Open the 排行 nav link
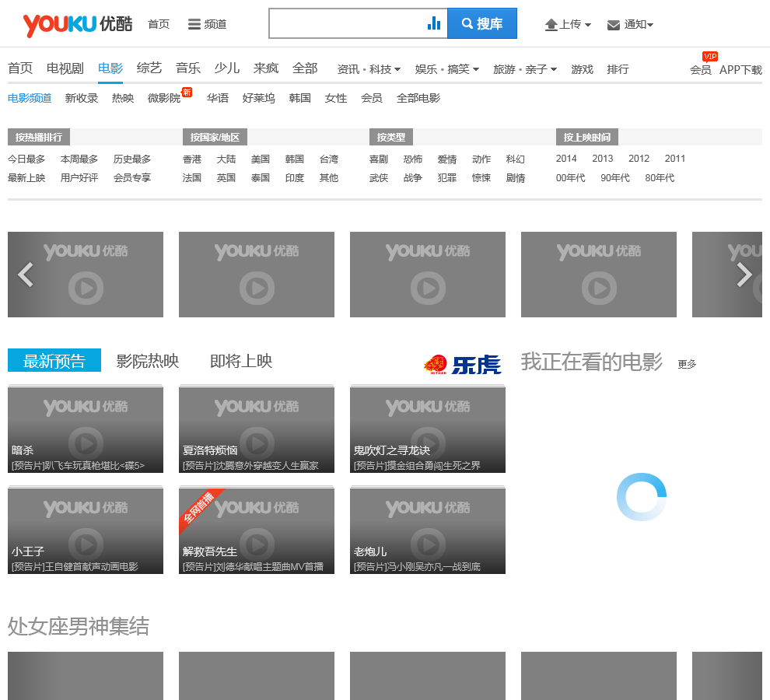Screen dimensions: 770x700 pyautogui.click(x=618, y=69)
